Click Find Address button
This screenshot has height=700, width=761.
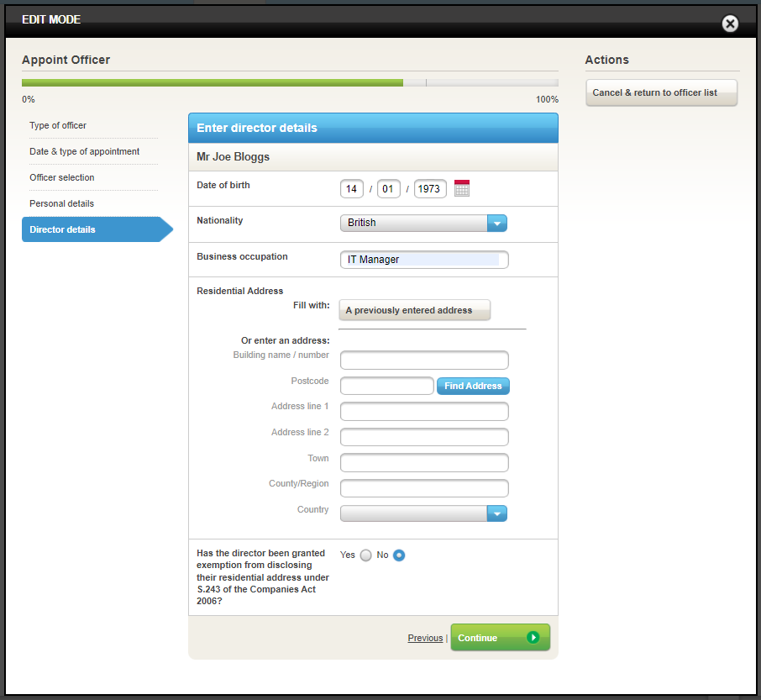(473, 386)
